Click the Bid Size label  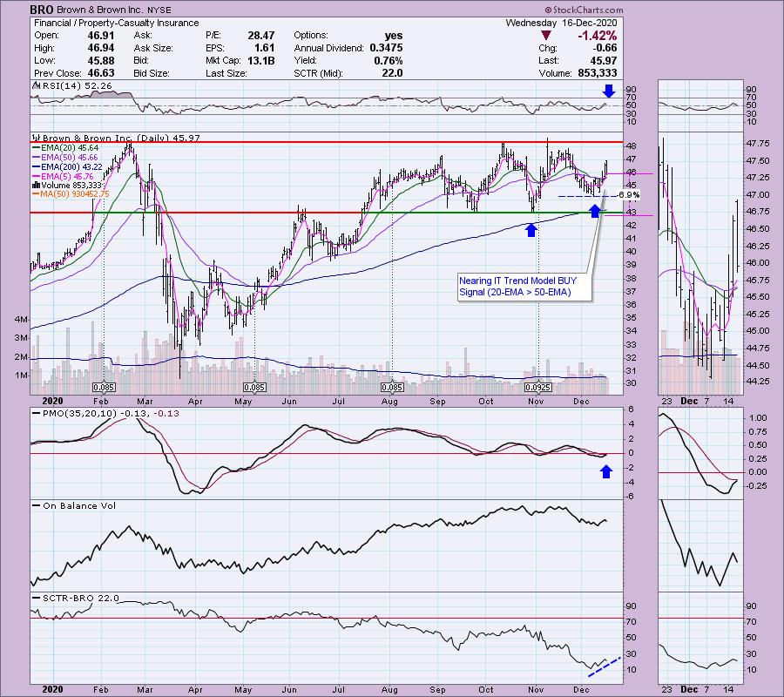coord(152,73)
